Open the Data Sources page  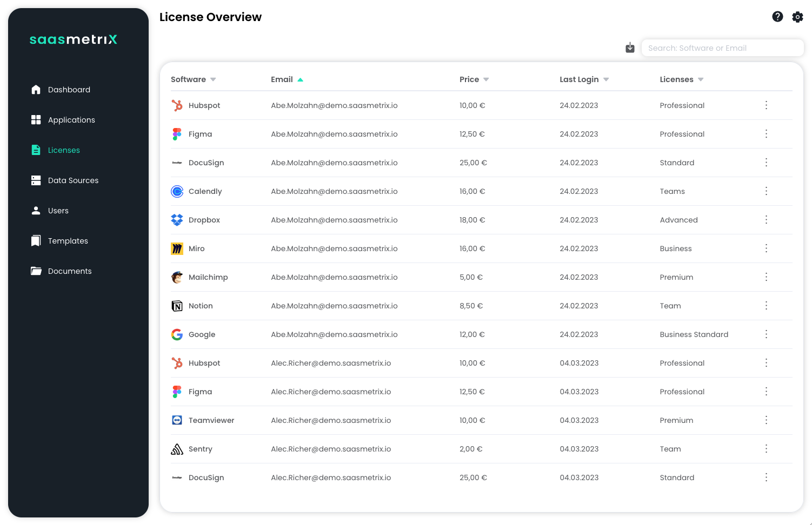coord(73,180)
